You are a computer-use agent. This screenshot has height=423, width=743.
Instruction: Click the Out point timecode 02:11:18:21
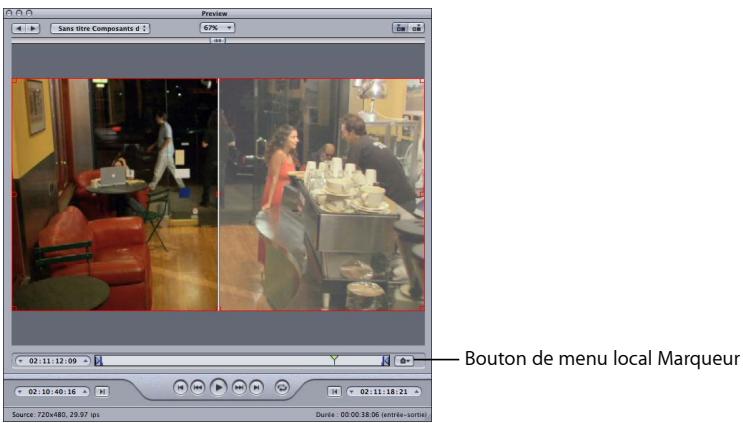click(x=384, y=384)
